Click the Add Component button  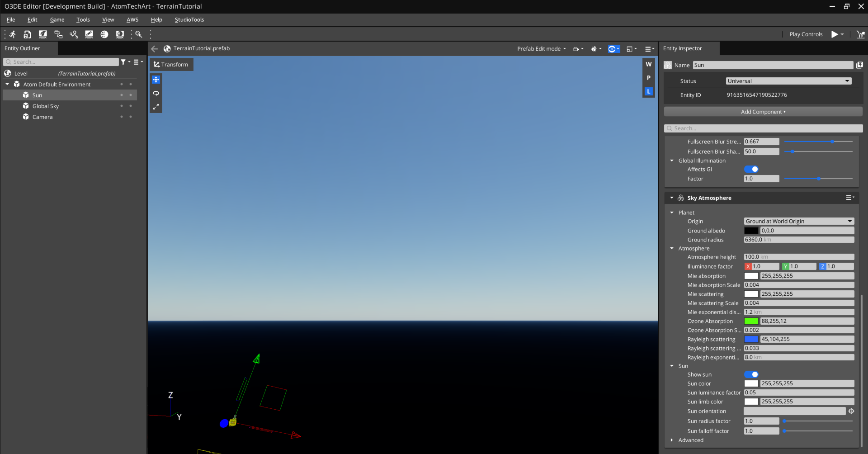(763, 112)
